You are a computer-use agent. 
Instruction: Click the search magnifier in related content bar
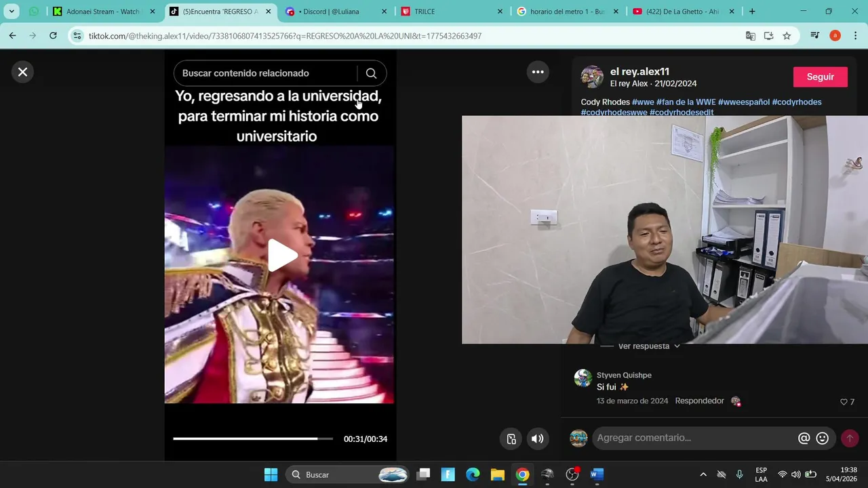371,73
